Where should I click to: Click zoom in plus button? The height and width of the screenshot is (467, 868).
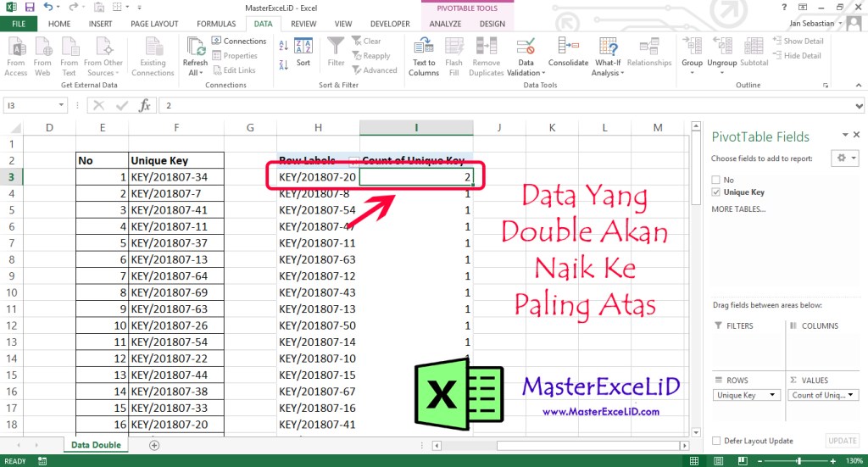(832, 461)
